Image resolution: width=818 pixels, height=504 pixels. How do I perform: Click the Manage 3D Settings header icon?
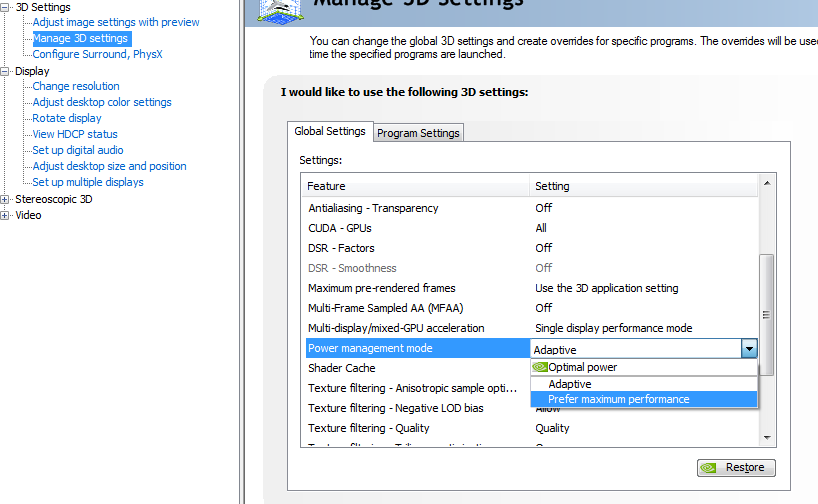pyautogui.click(x=281, y=11)
